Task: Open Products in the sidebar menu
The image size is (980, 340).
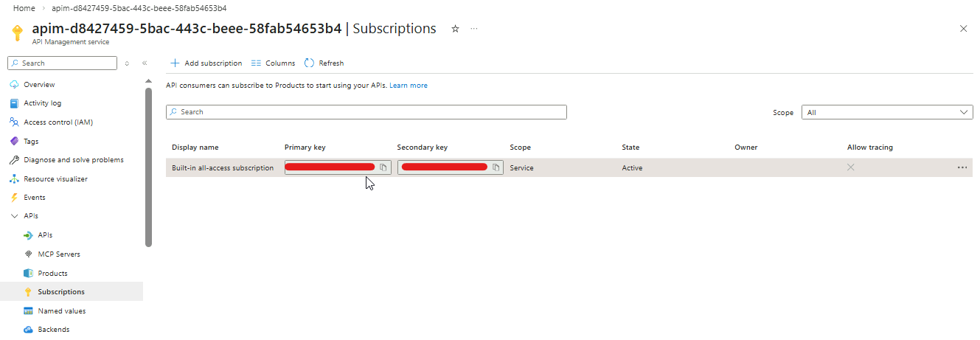Action: [x=52, y=273]
